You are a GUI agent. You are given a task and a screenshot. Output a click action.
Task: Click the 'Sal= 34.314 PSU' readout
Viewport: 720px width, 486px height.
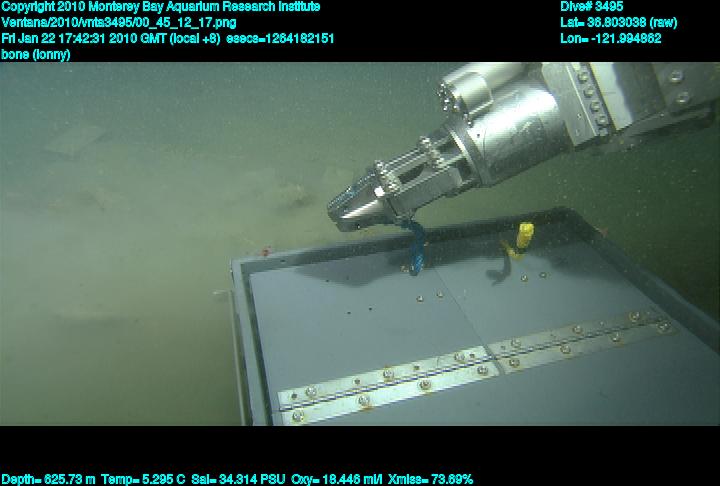[x=238, y=480]
